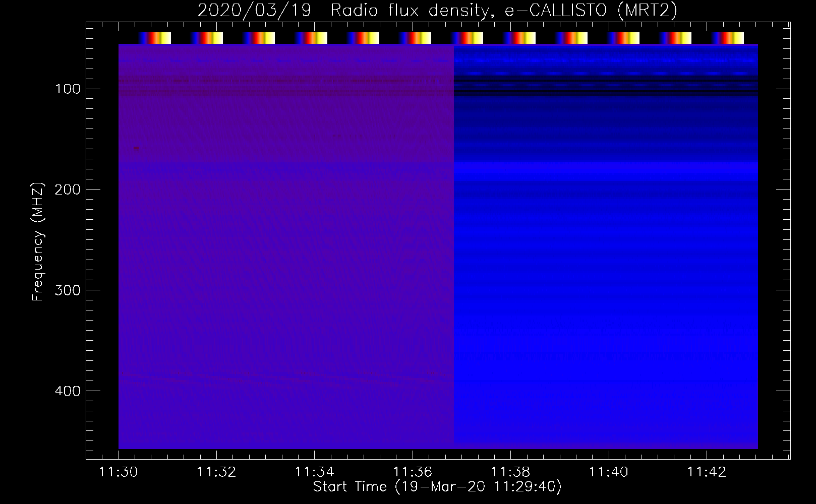Click the 'Frequency (MHZ)' axis label
816x504 pixels.
pos(38,242)
